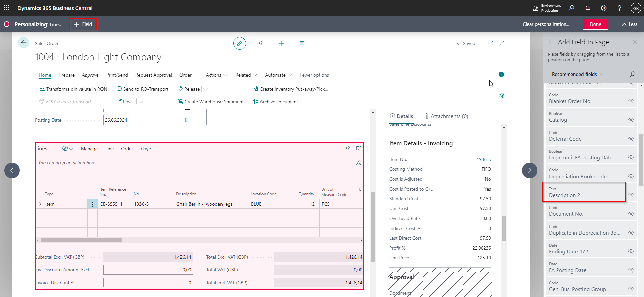The width and height of the screenshot is (644, 297).
Task: Click the Posting Date input field
Action: (x=148, y=120)
